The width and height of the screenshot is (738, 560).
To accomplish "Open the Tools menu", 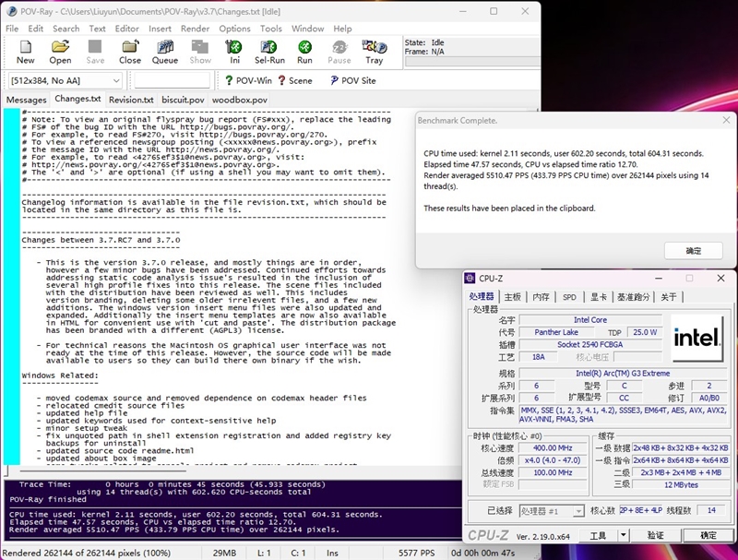I will pyautogui.click(x=271, y=29).
